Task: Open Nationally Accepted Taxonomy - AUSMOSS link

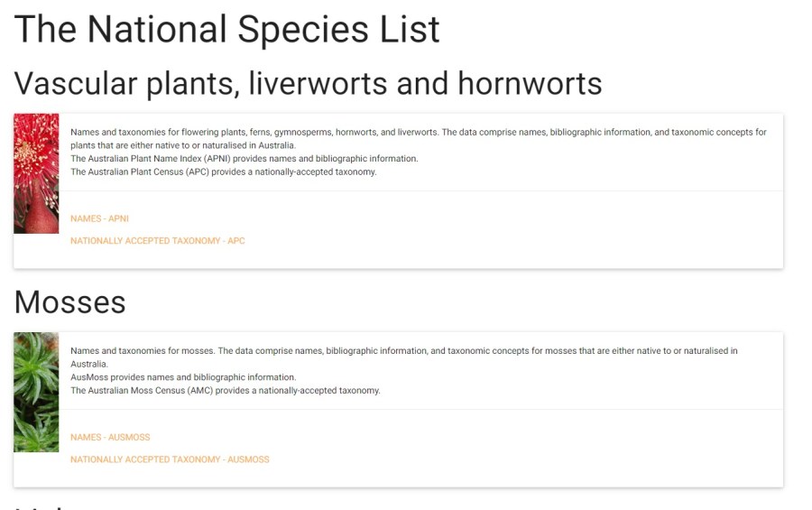Action: click(170, 459)
